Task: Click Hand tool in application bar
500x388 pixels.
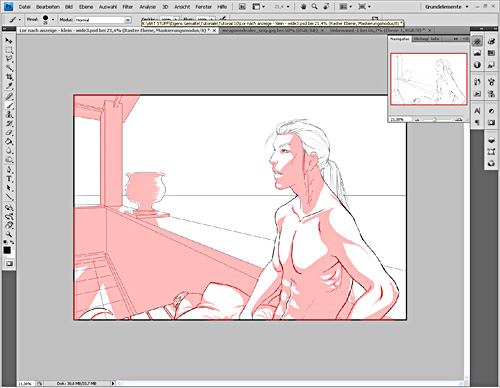Action: [303, 7]
